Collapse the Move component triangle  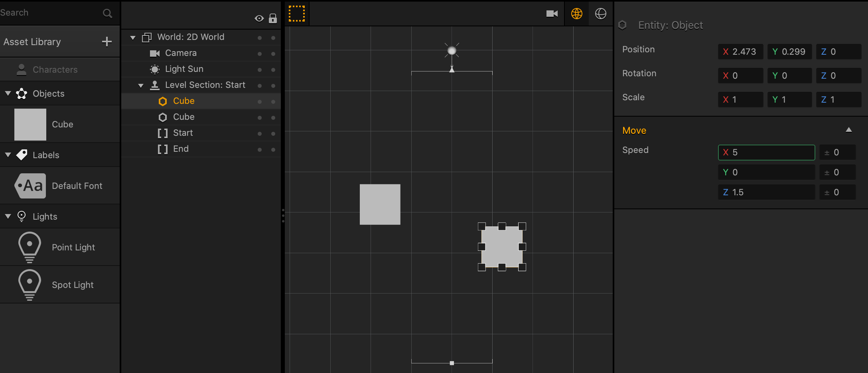click(x=849, y=130)
